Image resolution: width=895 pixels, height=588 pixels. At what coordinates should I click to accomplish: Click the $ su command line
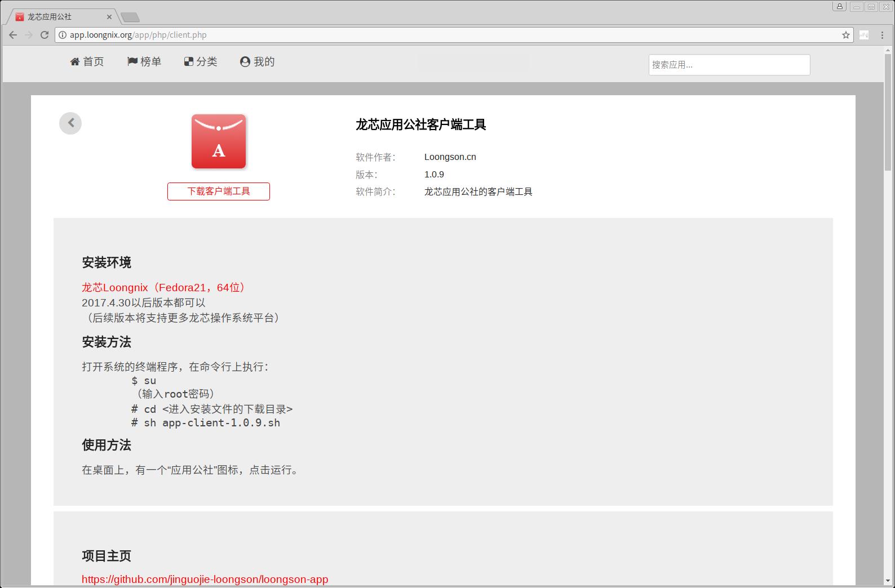point(144,381)
